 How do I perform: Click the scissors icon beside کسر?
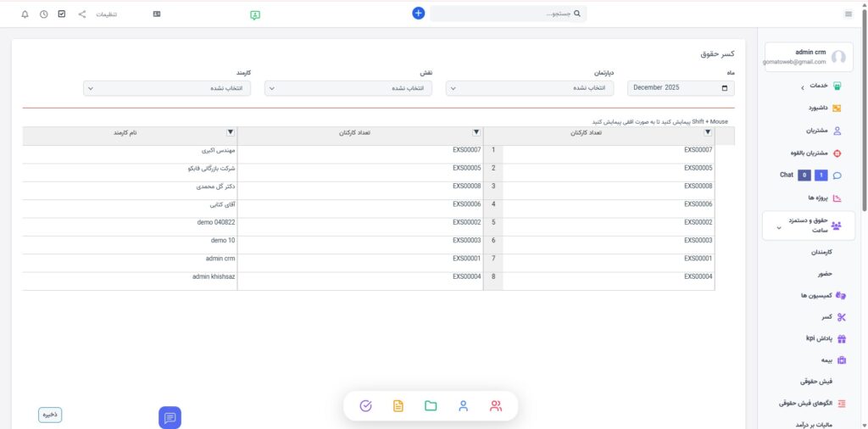coord(842,317)
